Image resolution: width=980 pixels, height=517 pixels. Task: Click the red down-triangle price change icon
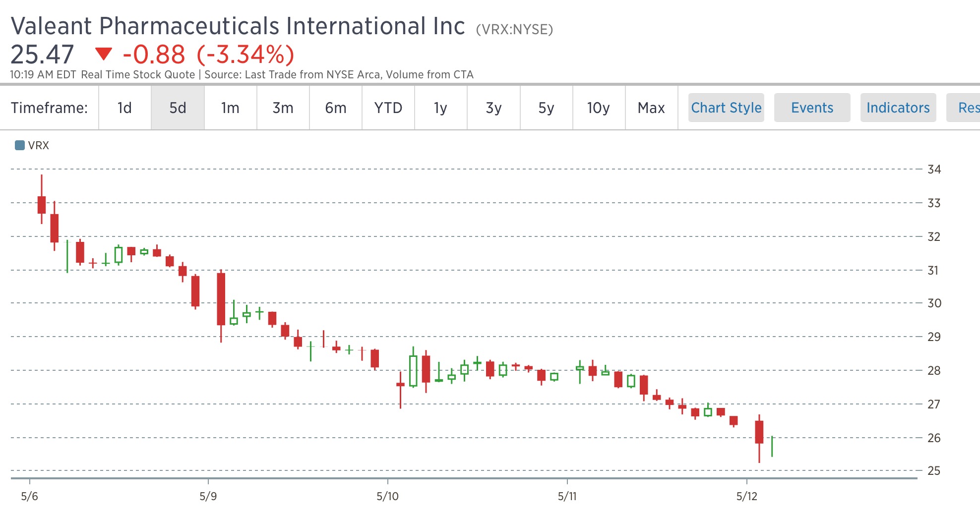104,54
